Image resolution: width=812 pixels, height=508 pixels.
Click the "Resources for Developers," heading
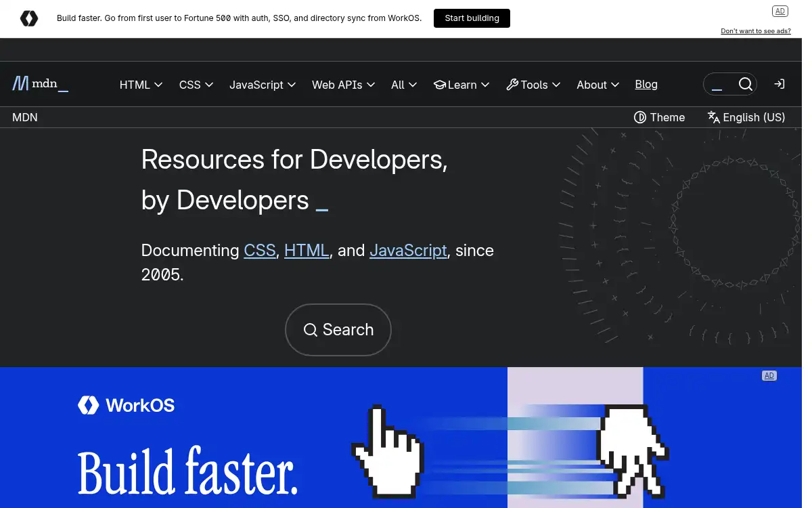click(294, 160)
